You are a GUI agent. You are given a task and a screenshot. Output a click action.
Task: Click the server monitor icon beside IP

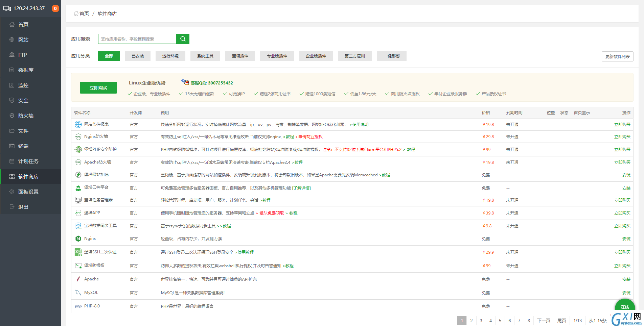click(7, 8)
